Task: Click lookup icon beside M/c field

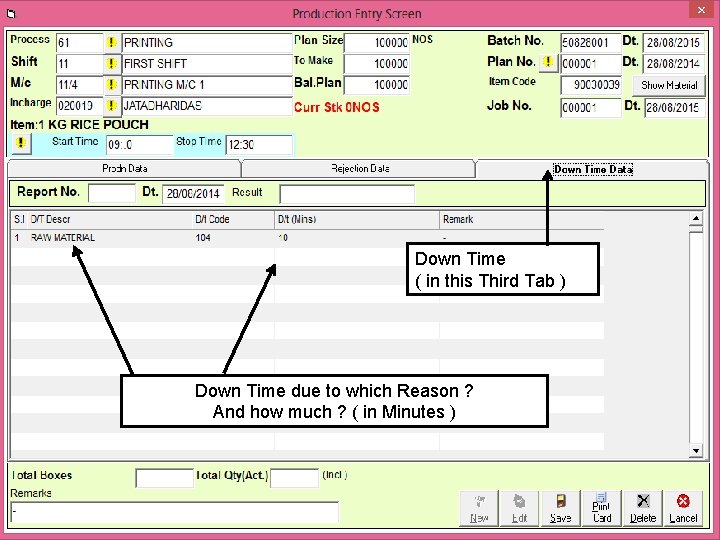Action: (111, 84)
